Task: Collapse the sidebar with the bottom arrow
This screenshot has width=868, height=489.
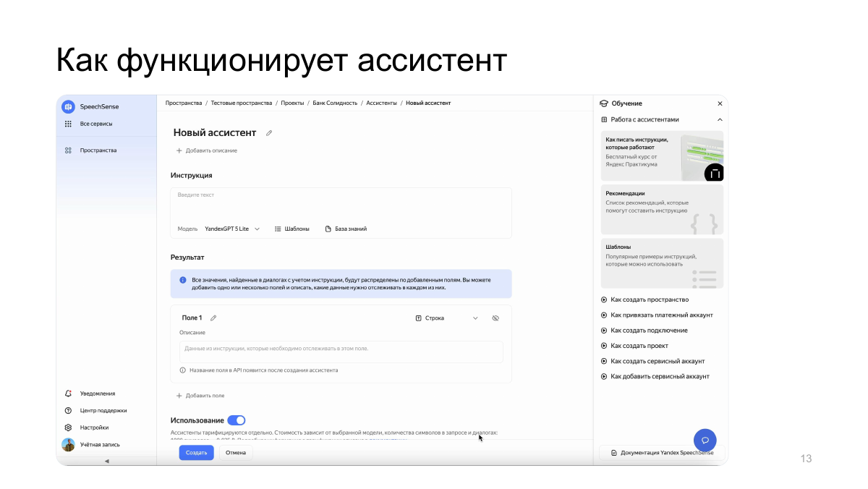Action: pos(107,461)
